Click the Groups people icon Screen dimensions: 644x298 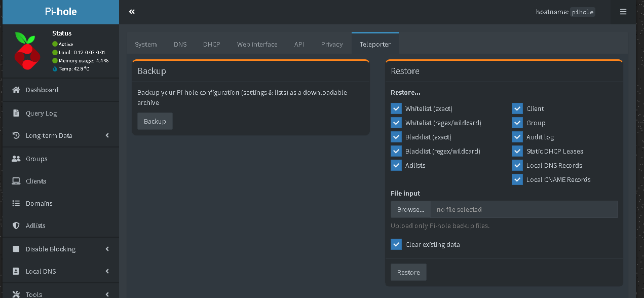pos(16,159)
